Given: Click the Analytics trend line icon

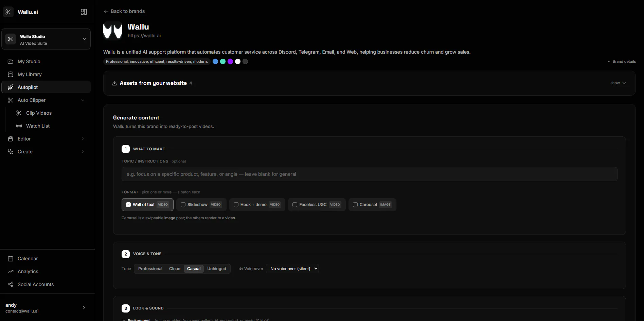Looking at the screenshot, I should 11,271.
